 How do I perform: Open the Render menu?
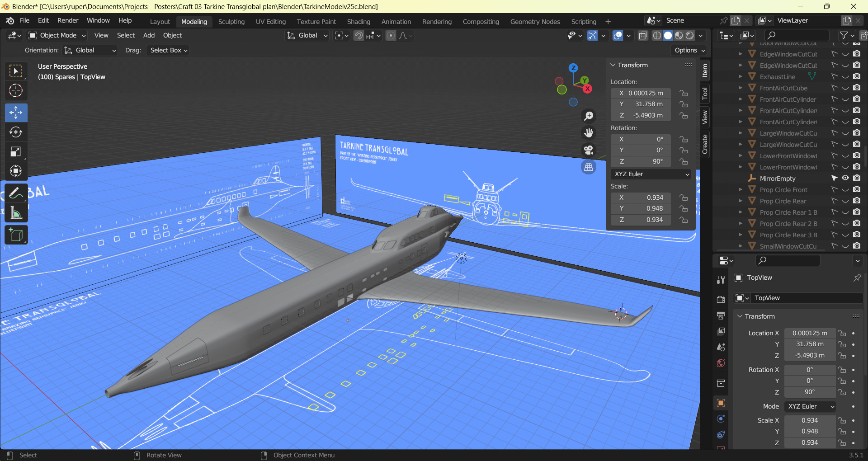(68, 20)
